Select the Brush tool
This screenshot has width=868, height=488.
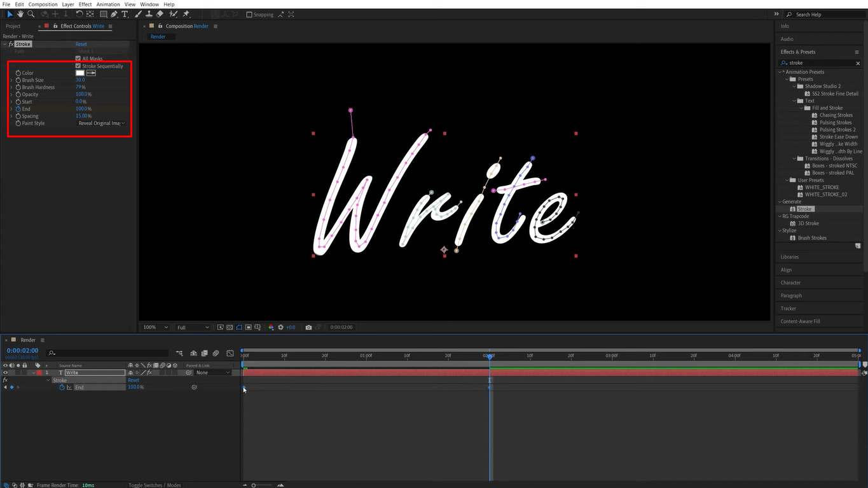click(x=138, y=14)
